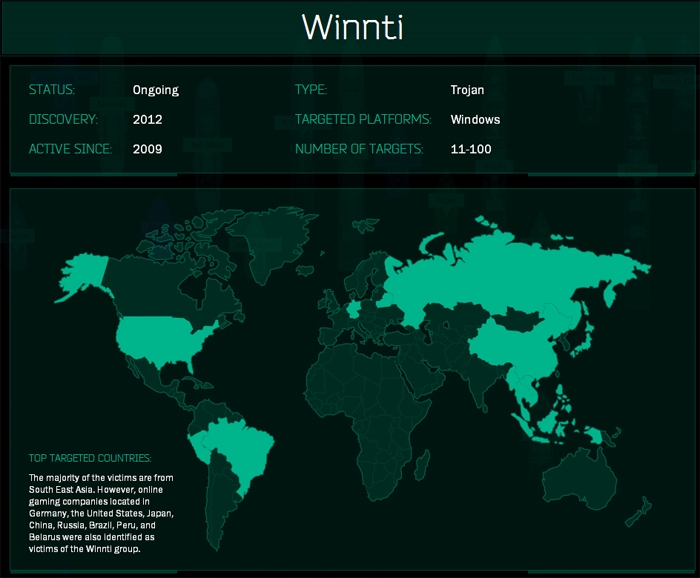Click the Trojan type value
The height and width of the screenshot is (578, 700).
tap(467, 90)
